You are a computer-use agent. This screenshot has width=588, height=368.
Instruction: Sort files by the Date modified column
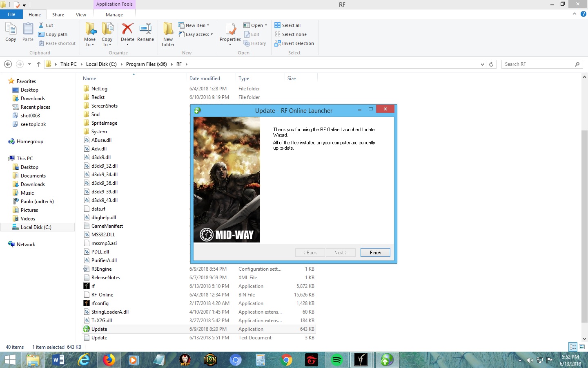click(205, 79)
